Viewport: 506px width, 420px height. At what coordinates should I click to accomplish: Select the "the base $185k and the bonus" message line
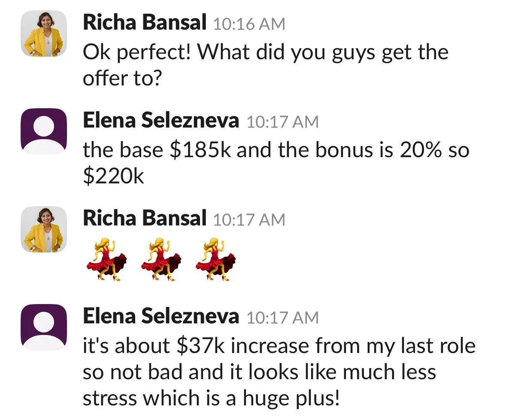click(x=276, y=150)
